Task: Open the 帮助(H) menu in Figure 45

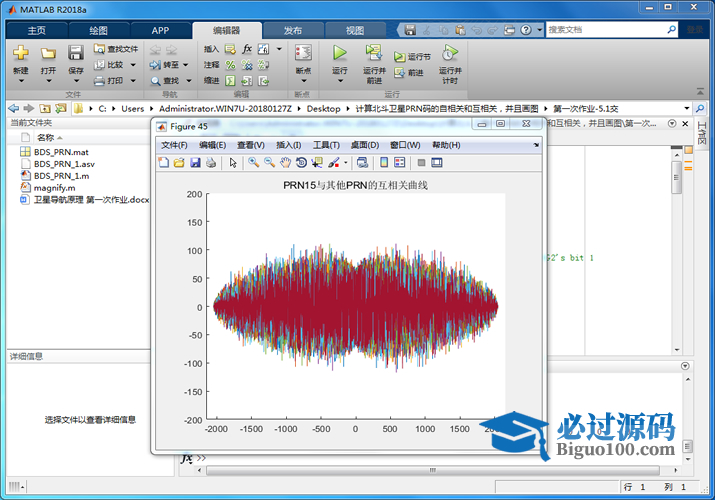Action: point(446,145)
